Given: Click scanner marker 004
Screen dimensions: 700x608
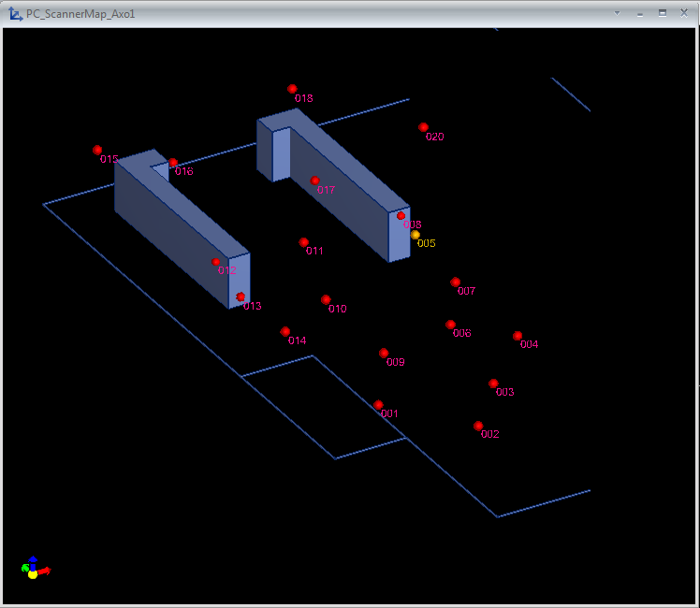Looking at the screenshot, I should tap(518, 336).
